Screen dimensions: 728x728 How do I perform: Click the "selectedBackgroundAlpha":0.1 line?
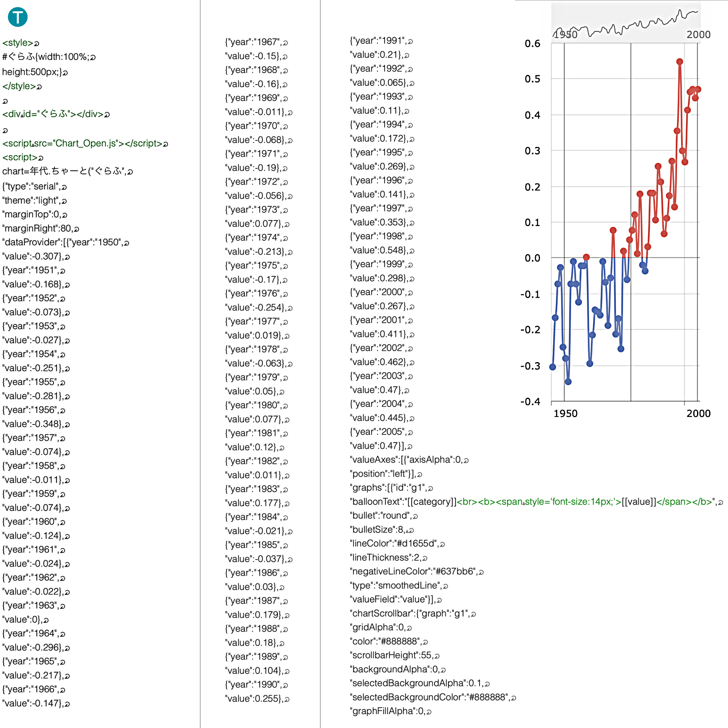click(420, 684)
